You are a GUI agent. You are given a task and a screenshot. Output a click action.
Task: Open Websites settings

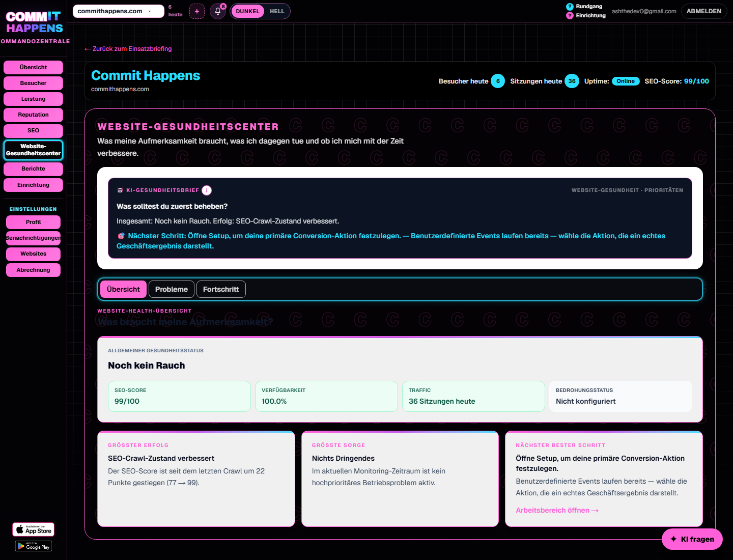pyautogui.click(x=34, y=254)
